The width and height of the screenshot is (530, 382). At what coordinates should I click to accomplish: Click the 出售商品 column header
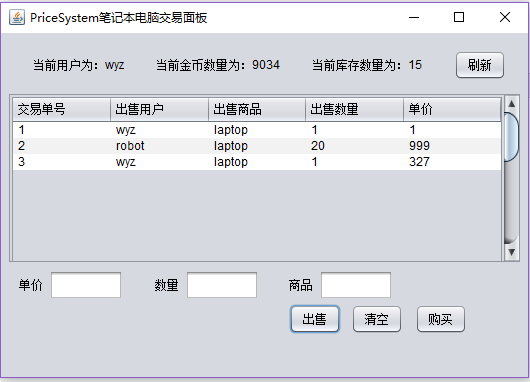[257, 110]
